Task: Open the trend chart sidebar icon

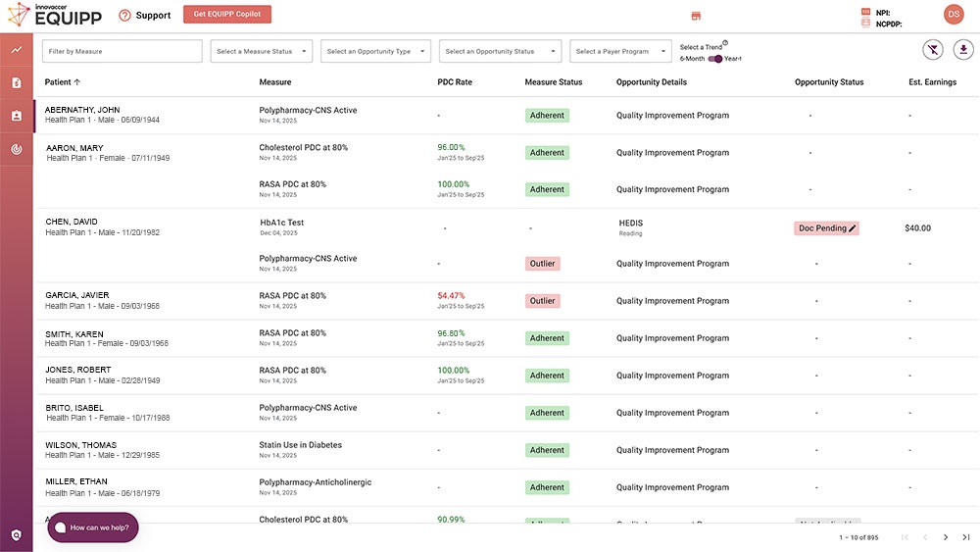Action: (x=17, y=50)
